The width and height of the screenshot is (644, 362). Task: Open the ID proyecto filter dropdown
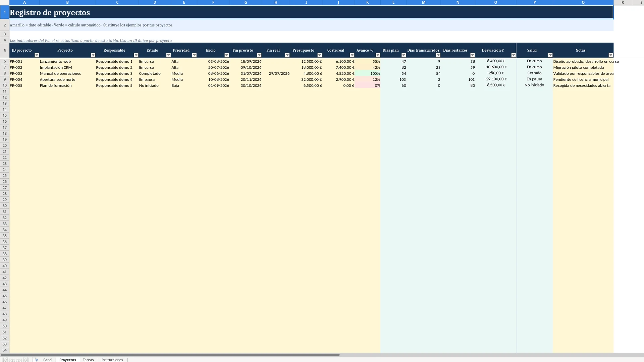tap(37, 55)
